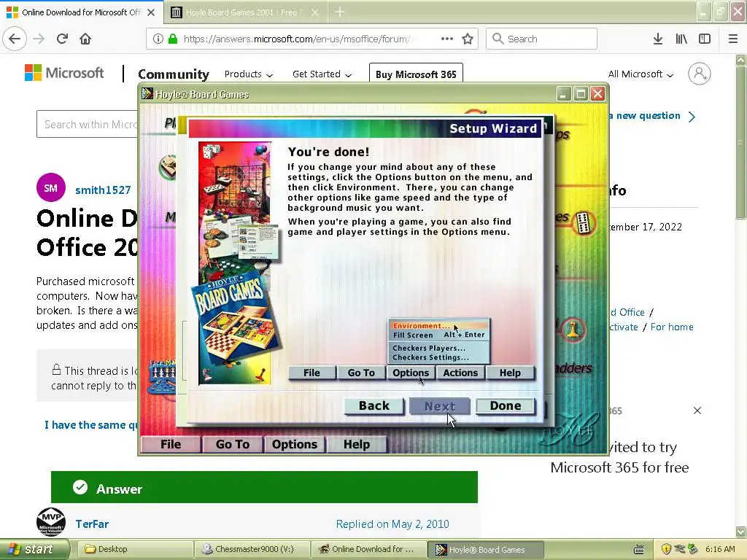Open the Community link
Image resolution: width=747 pixels, height=560 pixels.
click(x=174, y=74)
